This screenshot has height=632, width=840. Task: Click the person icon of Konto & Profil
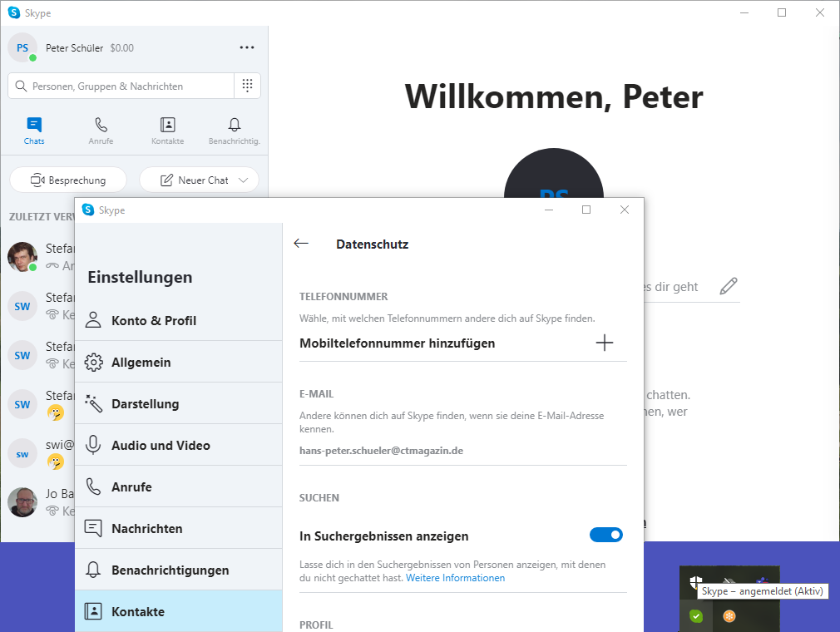point(93,320)
